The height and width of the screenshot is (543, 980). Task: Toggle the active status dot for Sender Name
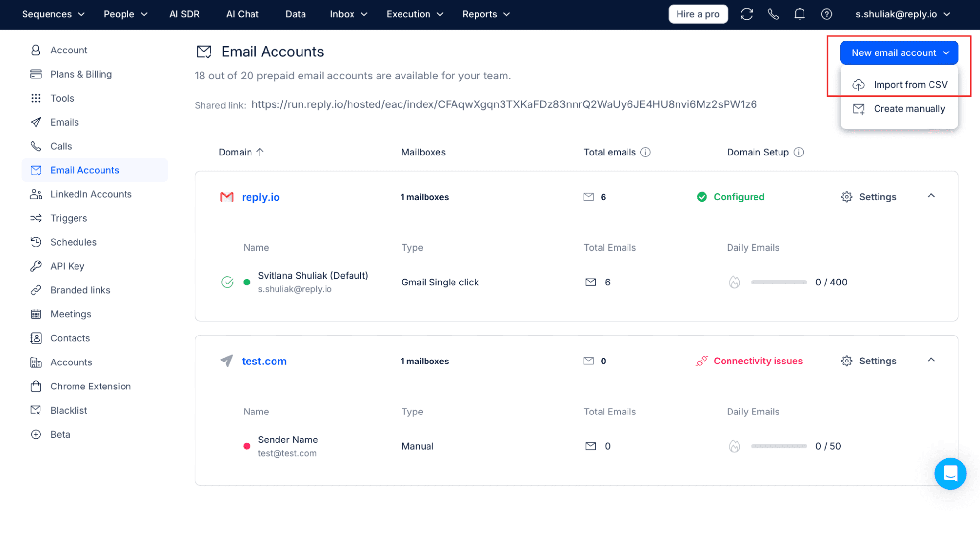coord(247,446)
